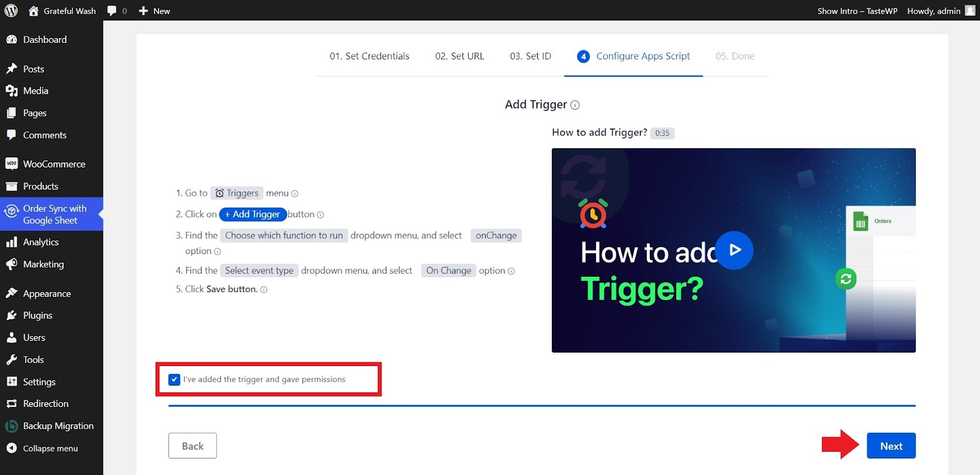Image resolution: width=980 pixels, height=475 pixels.
Task: Click the '+ Add Trigger' pill in step 2
Action: [253, 214]
